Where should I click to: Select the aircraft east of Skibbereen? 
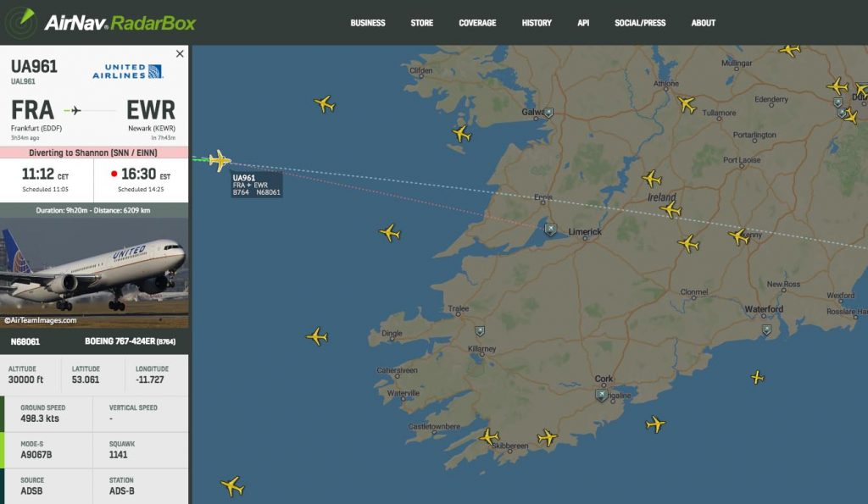click(x=548, y=438)
